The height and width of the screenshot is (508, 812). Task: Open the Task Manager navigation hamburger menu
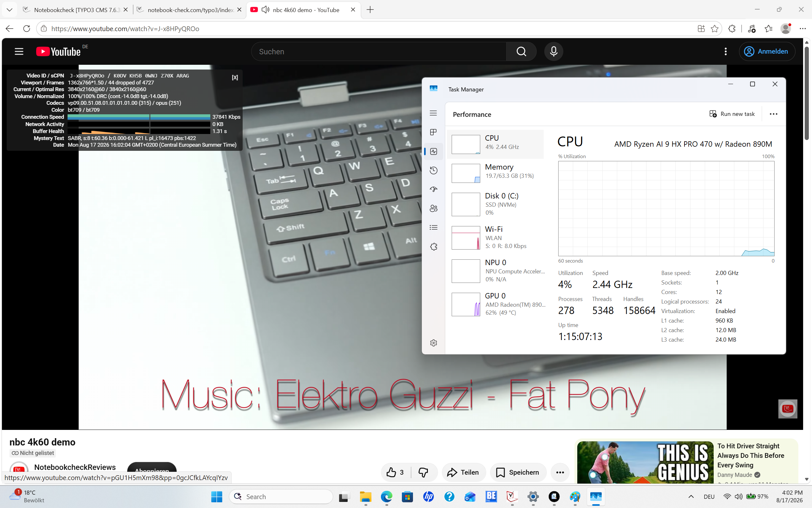[x=434, y=113]
